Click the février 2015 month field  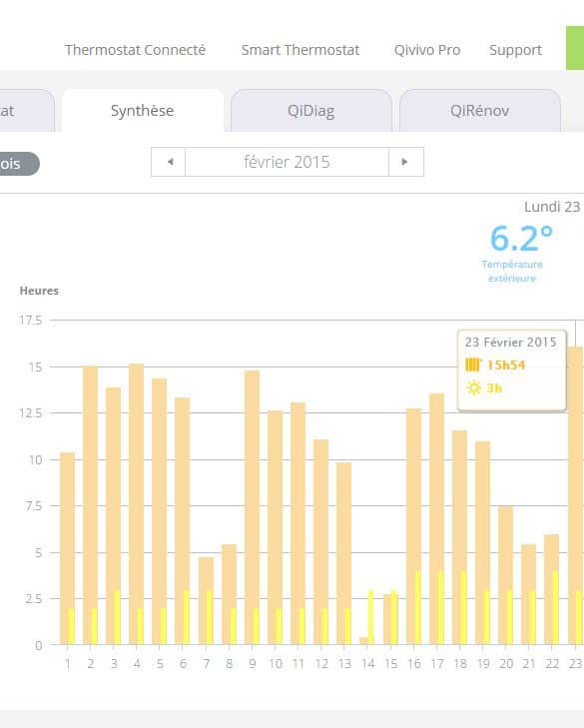287,162
